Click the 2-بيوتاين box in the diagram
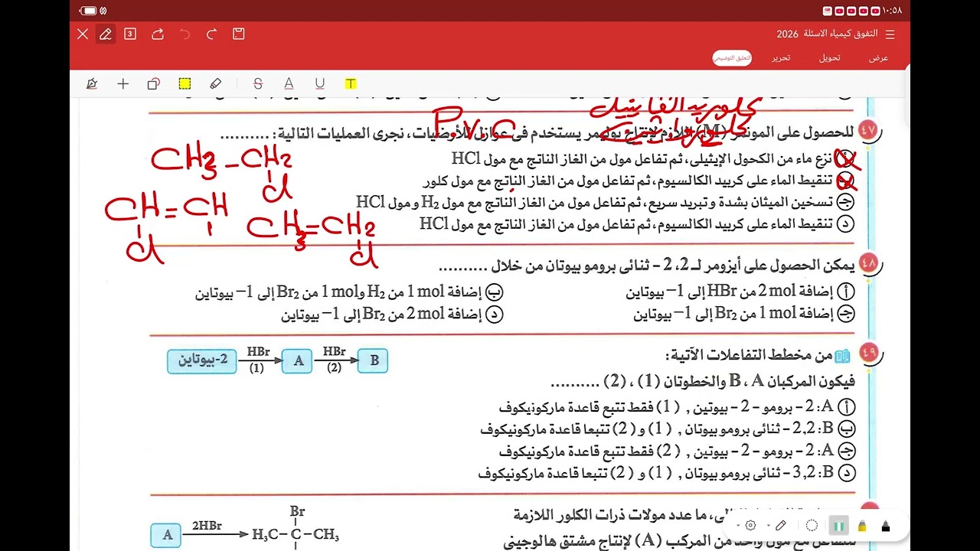980x551 pixels. (x=203, y=361)
